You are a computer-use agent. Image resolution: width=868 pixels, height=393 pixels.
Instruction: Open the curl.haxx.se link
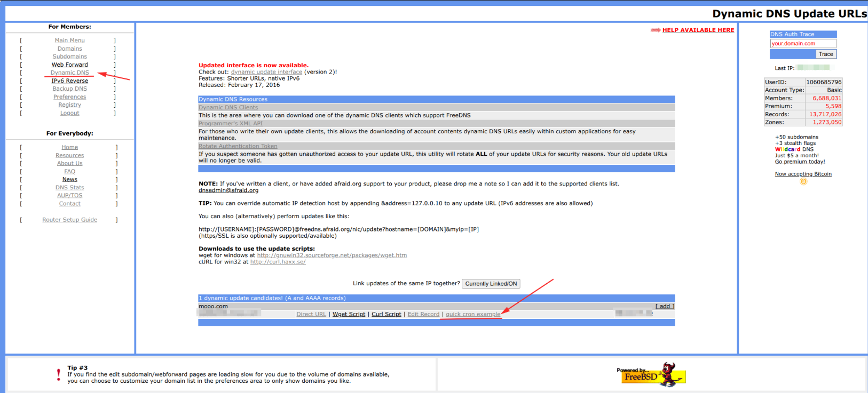click(x=278, y=262)
